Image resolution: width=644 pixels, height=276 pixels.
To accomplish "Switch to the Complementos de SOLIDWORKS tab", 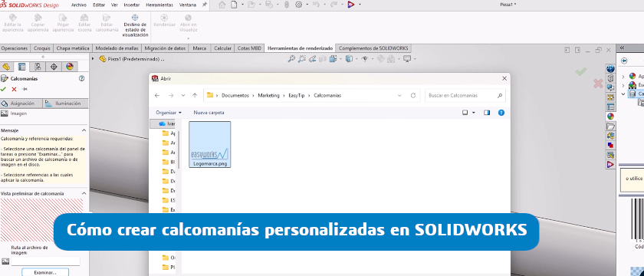I will coord(374,48).
